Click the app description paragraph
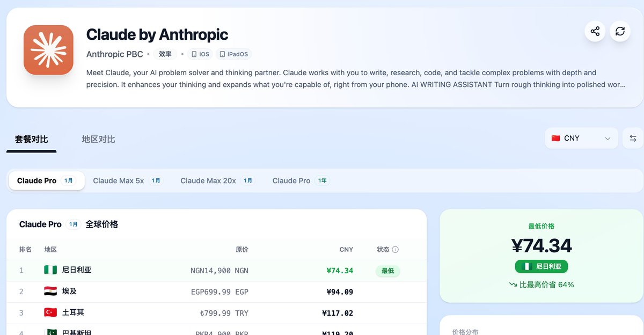The height and width of the screenshot is (335, 644). click(356, 78)
